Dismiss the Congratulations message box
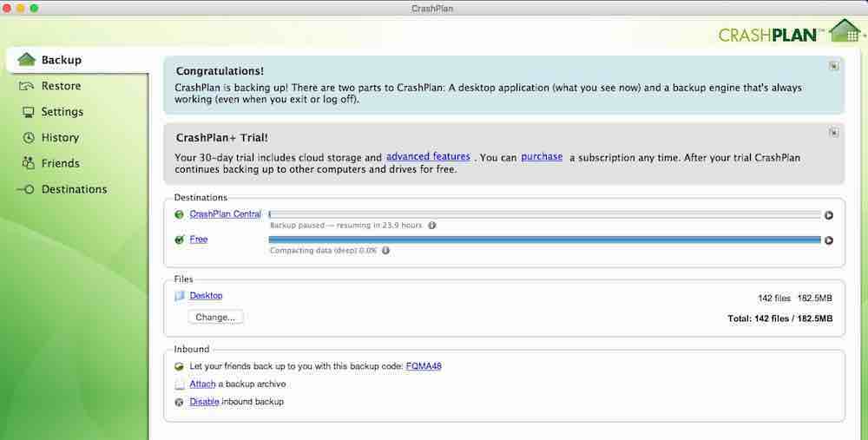 coord(833,66)
